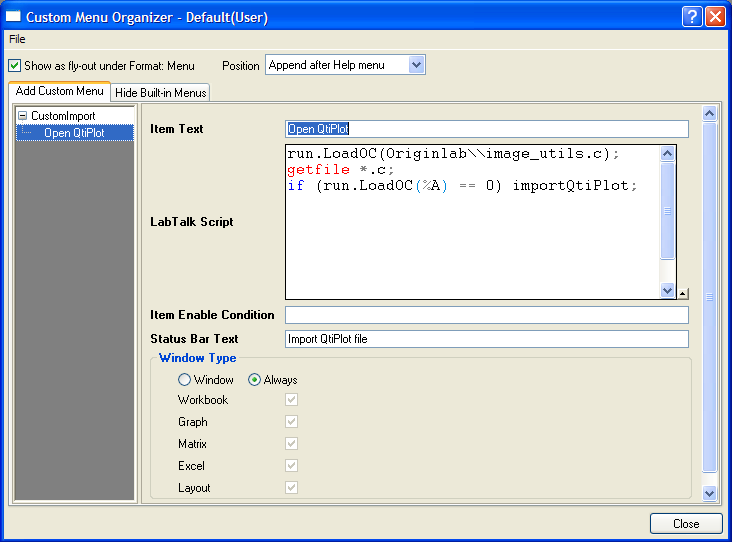Open the File menu

click(17, 39)
